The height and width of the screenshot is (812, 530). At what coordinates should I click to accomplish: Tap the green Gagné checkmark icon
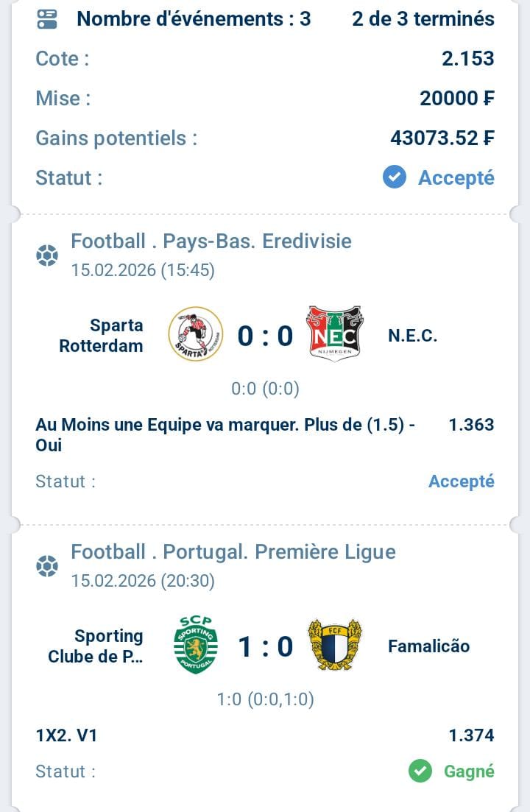click(420, 772)
